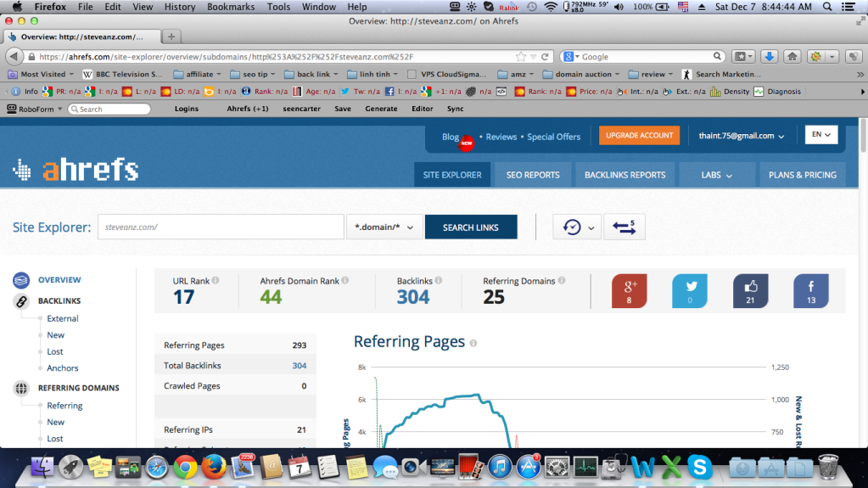The width and height of the screenshot is (868, 488).
Task: Click the Firefox back button
Action: point(14,57)
